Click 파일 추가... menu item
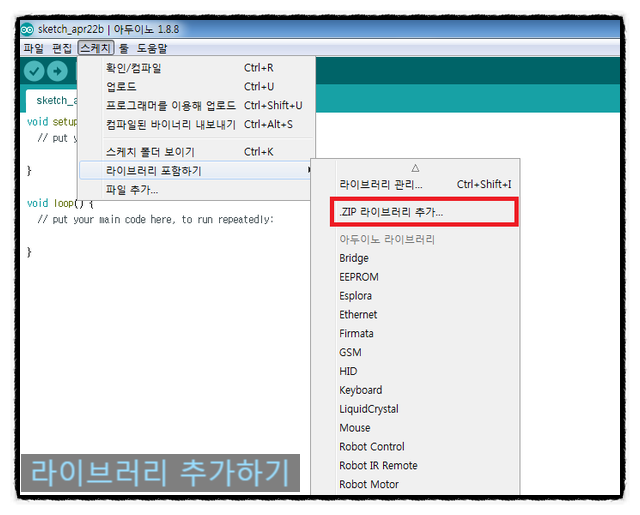This screenshot has width=640, height=515. [x=132, y=189]
